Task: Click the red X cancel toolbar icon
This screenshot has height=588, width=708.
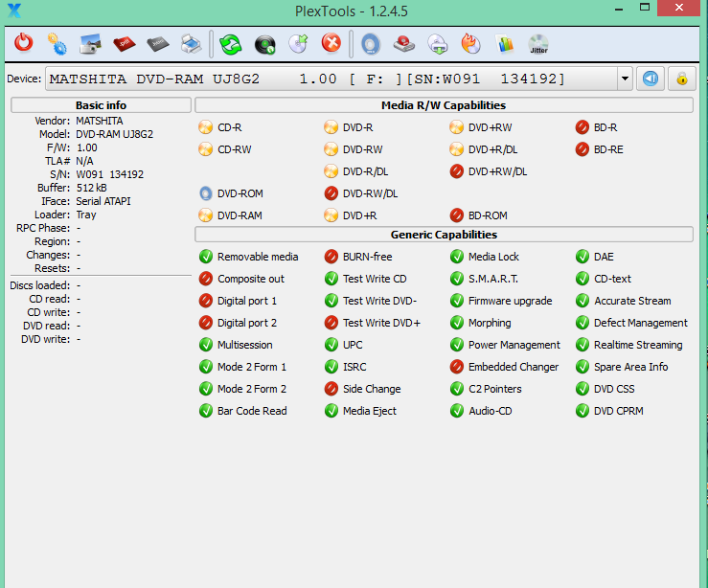Action: point(331,44)
